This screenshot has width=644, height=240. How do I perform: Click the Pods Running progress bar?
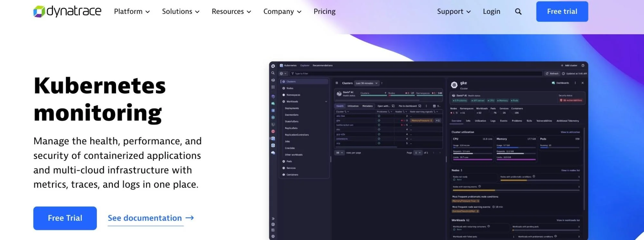pyautogui.click(x=560, y=148)
